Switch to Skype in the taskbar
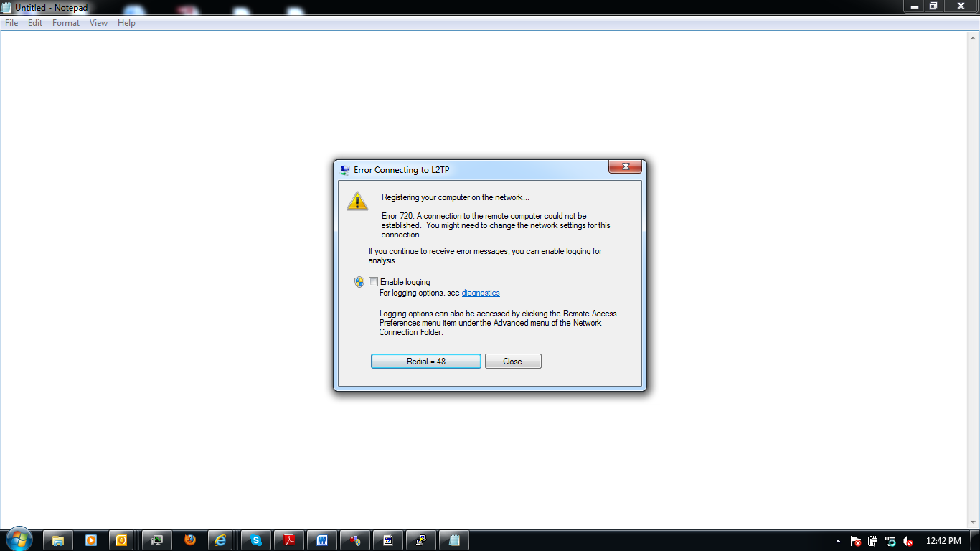 pyautogui.click(x=256, y=540)
